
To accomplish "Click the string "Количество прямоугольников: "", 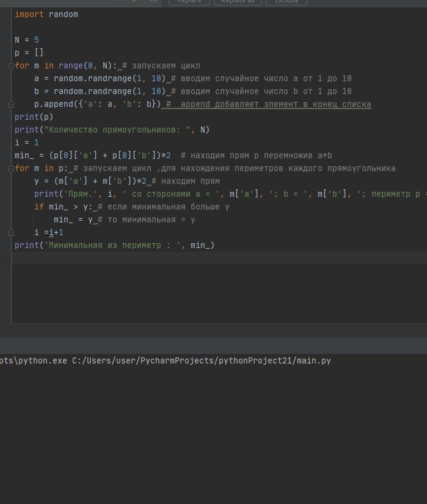I will click(x=117, y=130).
